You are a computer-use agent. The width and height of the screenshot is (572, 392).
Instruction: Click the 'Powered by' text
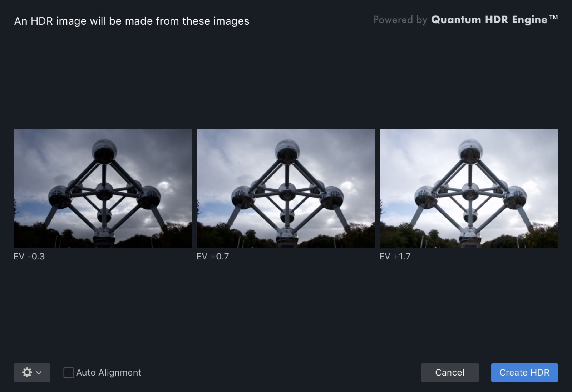tap(400, 20)
